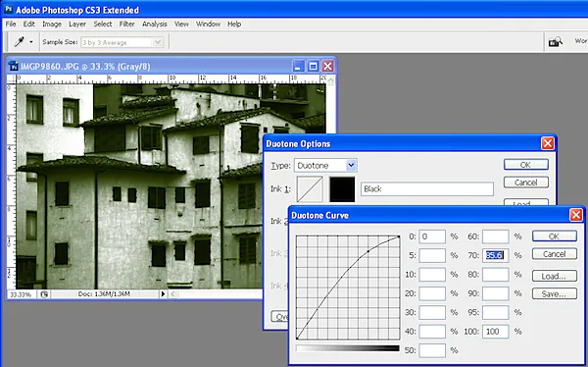The width and height of the screenshot is (588, 367).
Task: Click Cancel in the Duotone Options dialog
Action: tap(525, 183)
